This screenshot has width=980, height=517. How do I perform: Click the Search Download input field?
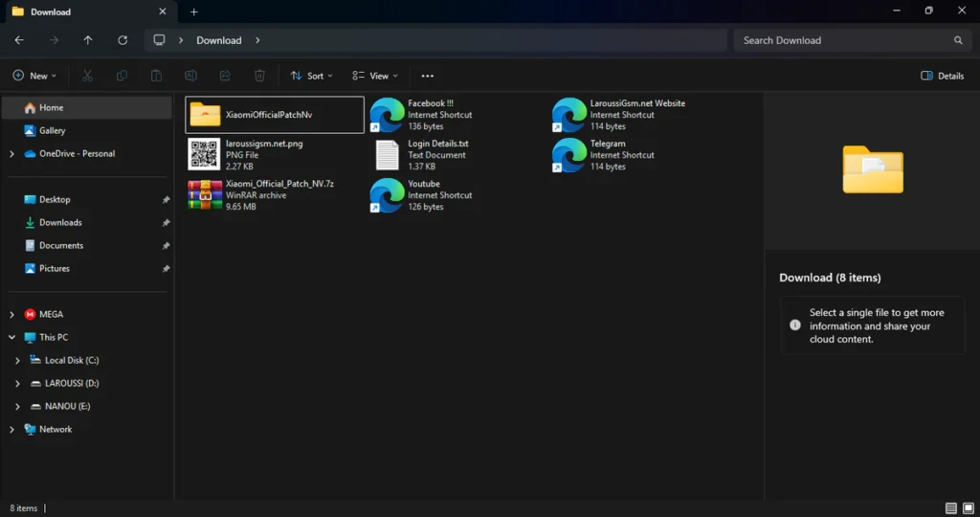[x=842, y=40]
